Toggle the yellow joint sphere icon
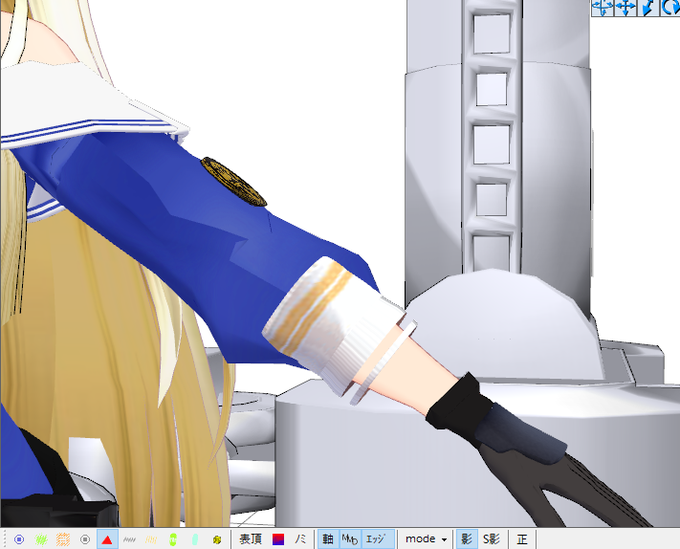 point(217,539)
